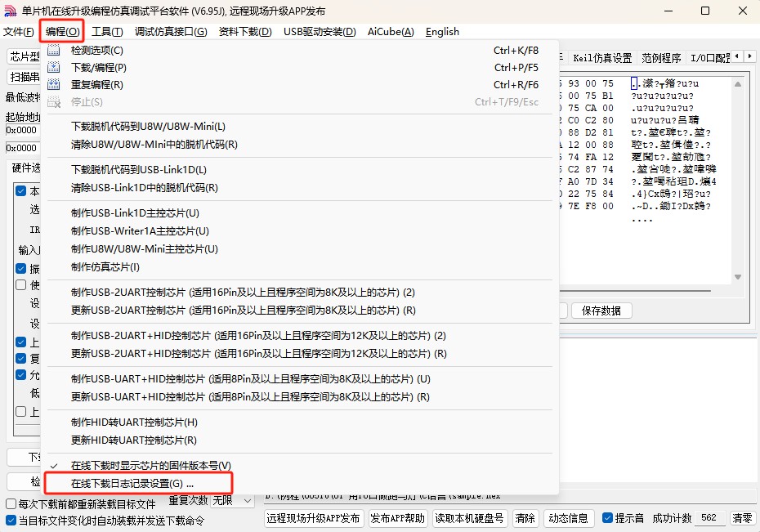This screenshot has height=532, width=760.
Task: Click hex view scroll down arrow
Action: tap(738, 277)
